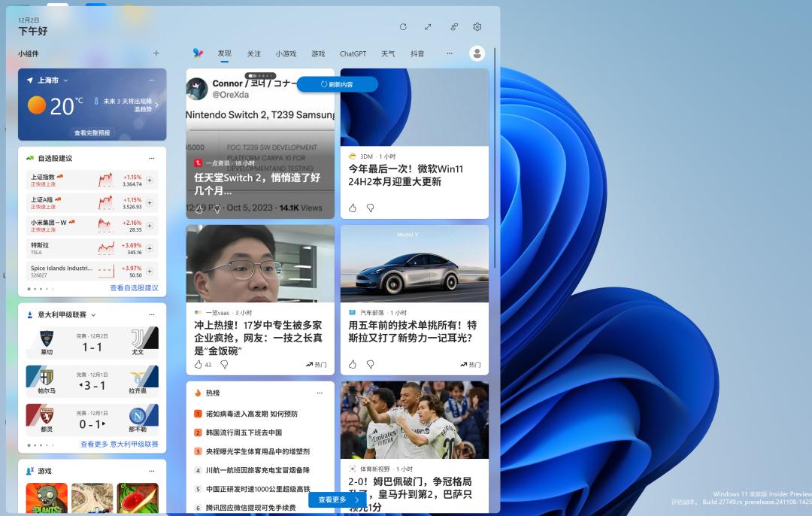Like the Win11 24H2 news article
Screen dimensions: 812x516
pyautogui.click(x=353, y=208)
